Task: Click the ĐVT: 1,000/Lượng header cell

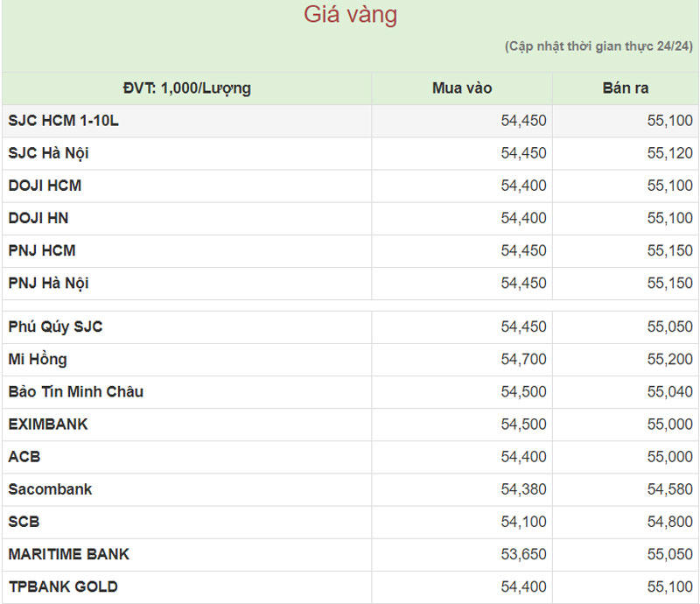Action: (186, 88)
